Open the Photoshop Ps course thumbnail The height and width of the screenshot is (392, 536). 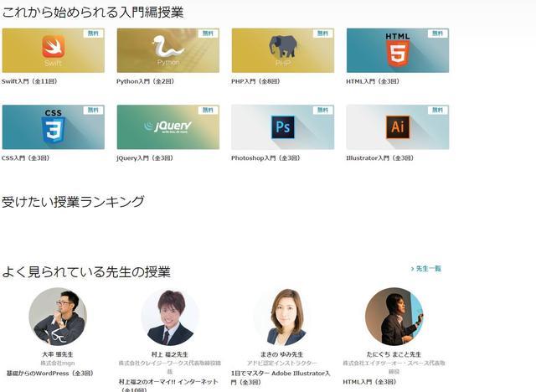pyautogui.click(x=283, y=127)
